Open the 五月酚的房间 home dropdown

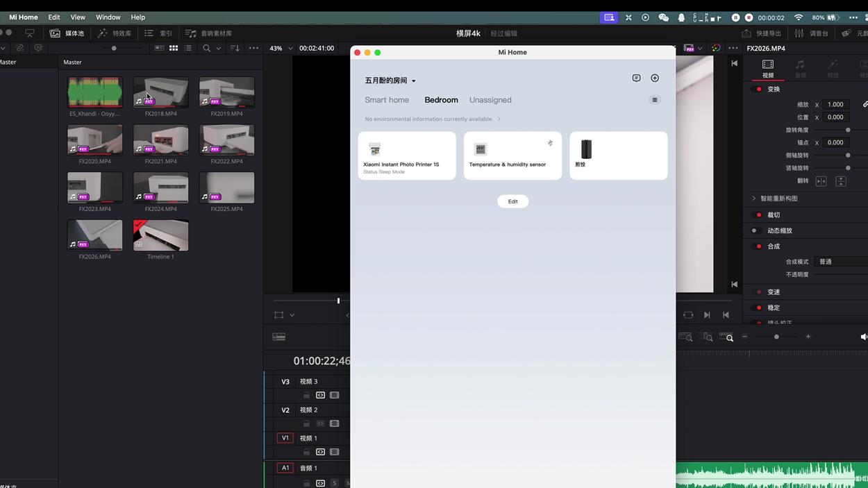(x=390, y=81)
